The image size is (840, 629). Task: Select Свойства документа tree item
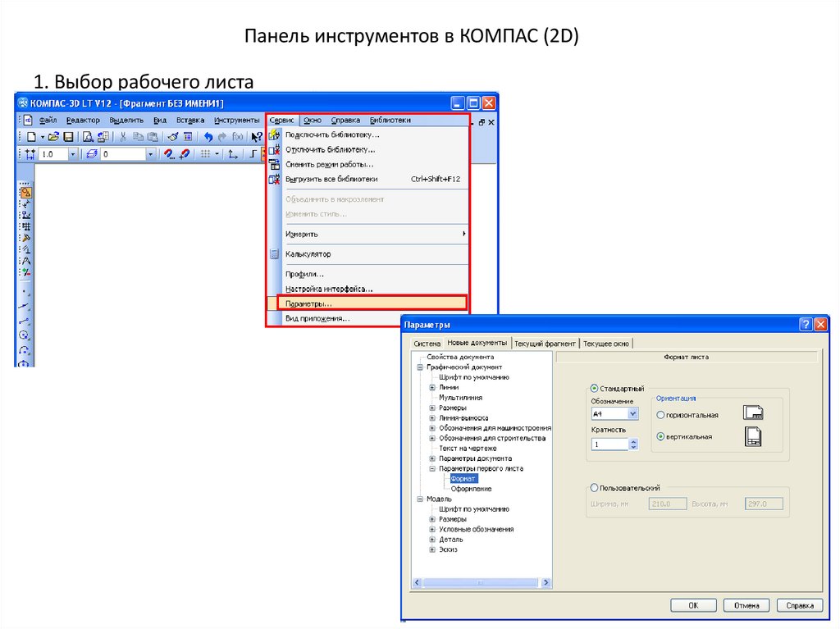coord(460,357)
